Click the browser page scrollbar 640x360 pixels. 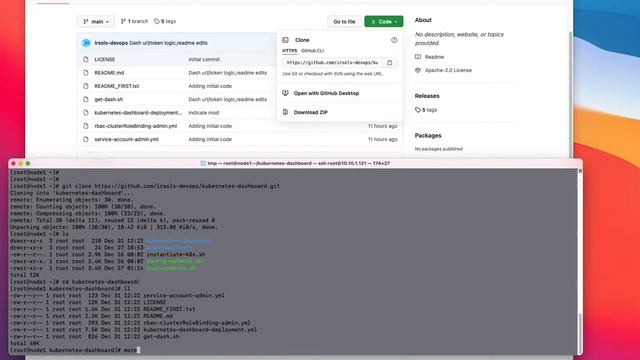[x=571, y=94]
